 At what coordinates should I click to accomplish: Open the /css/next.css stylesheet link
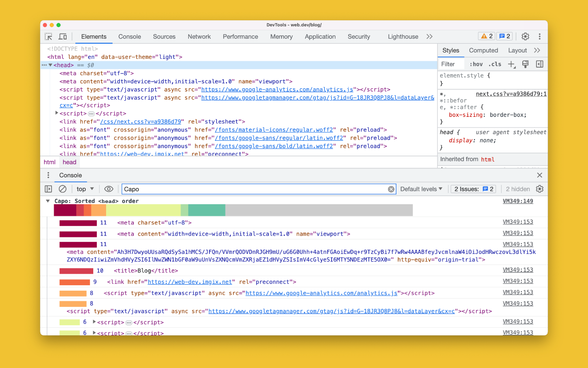tap(141, 122)
